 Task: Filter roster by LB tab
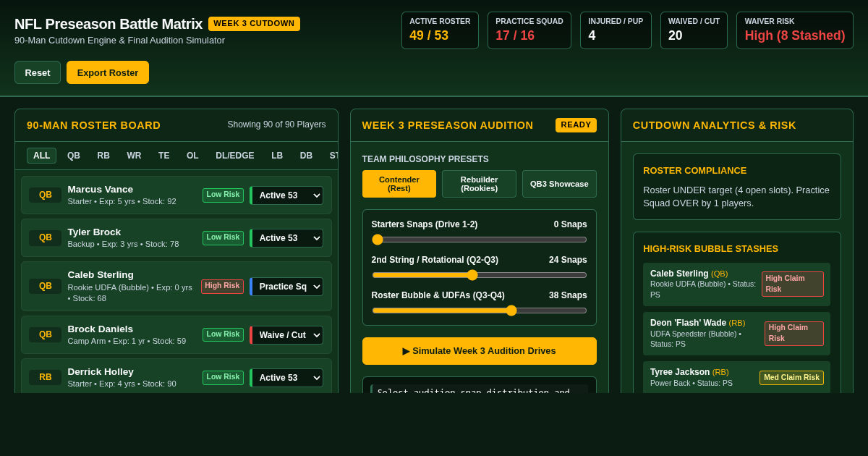coord(277,156)
